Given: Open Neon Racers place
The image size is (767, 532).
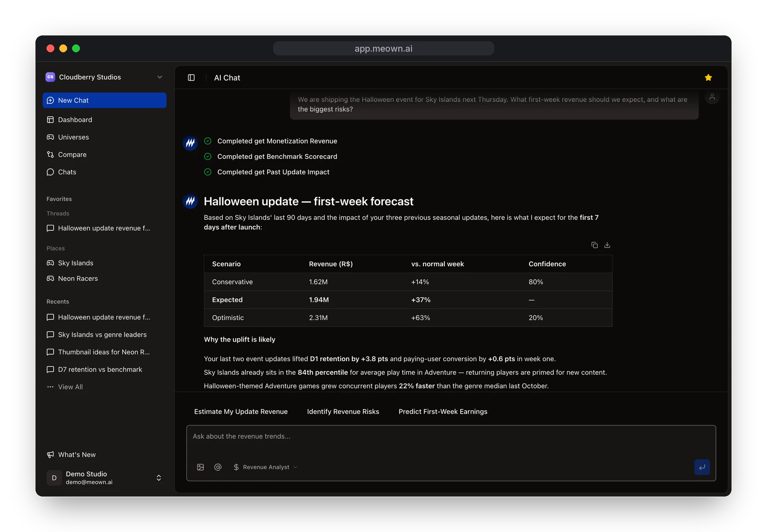Looking at the screenshot, I should coord(104,279).
